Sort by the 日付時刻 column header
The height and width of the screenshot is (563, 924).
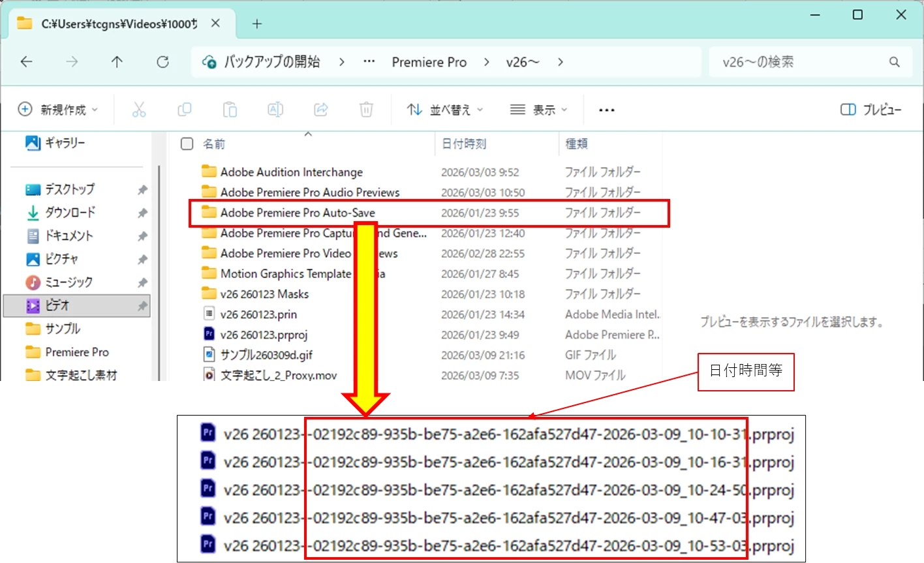pos(464,144)
